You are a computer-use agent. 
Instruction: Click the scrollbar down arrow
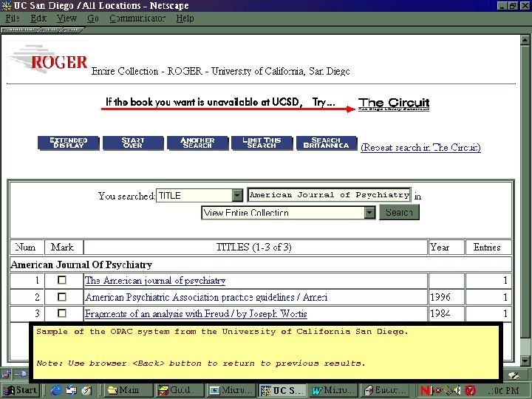click(x=525, y=361)
